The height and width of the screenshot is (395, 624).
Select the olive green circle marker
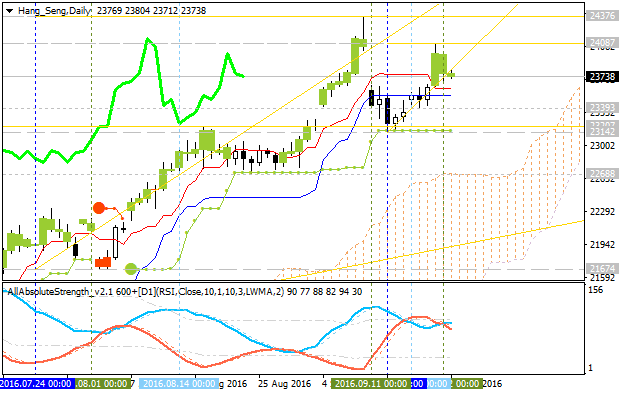(131, 269)
